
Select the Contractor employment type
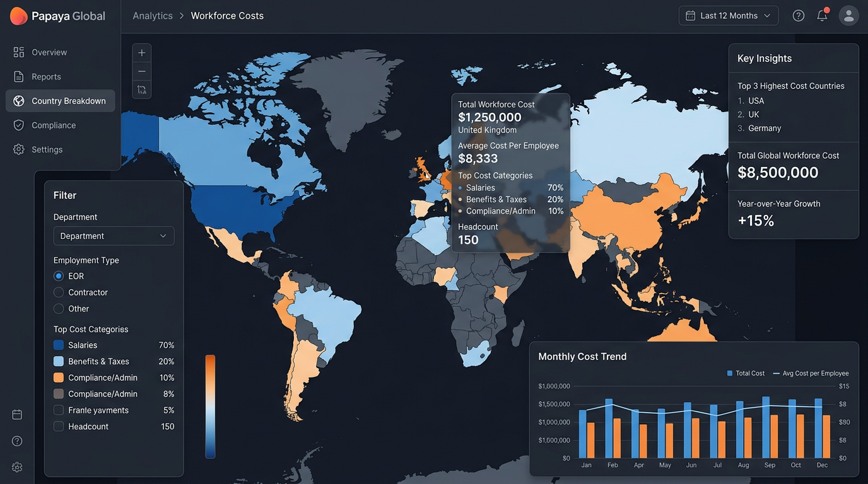pyautogui.click(x=59, y=292)
